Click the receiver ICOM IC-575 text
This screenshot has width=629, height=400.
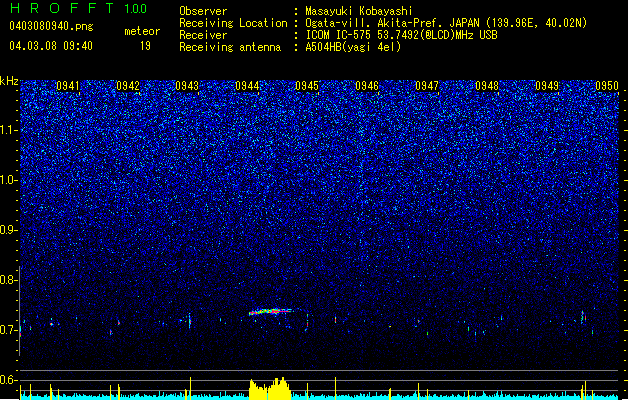[x=401, y=35]
